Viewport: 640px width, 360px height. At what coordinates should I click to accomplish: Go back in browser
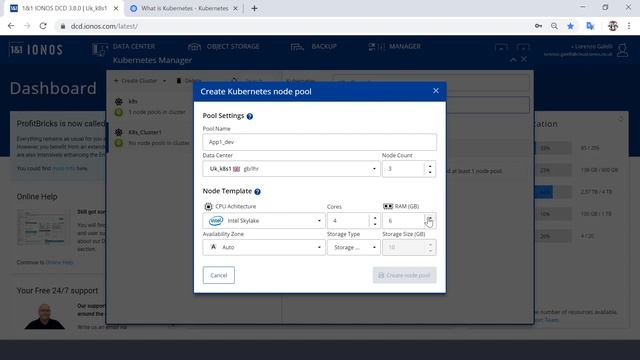pos(11,26)
